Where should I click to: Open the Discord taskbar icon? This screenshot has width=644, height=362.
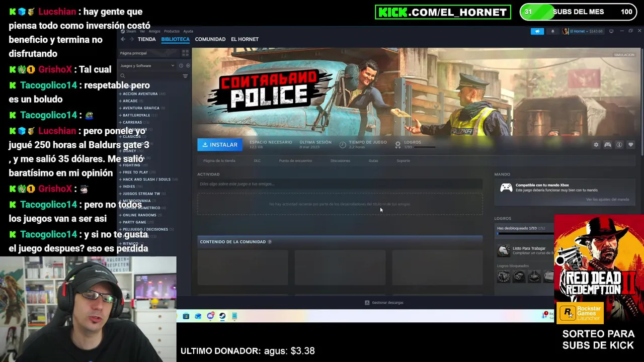click(x=210, y=316)
